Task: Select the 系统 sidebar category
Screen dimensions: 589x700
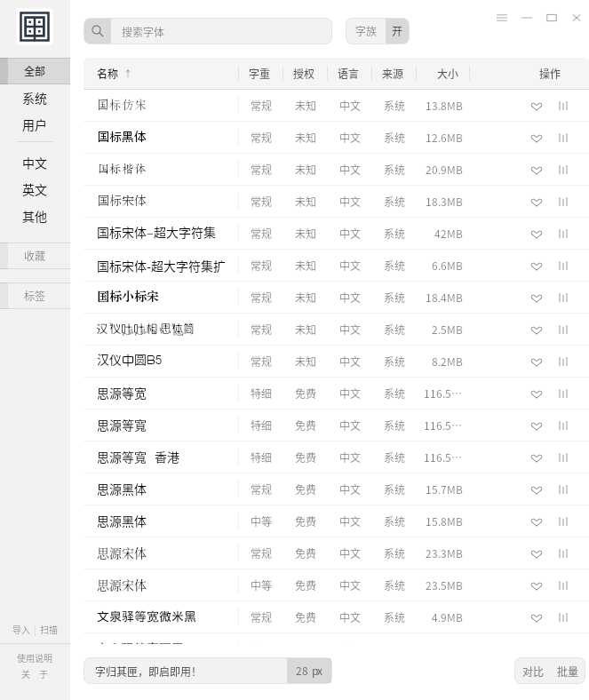Action: [35, 99]
